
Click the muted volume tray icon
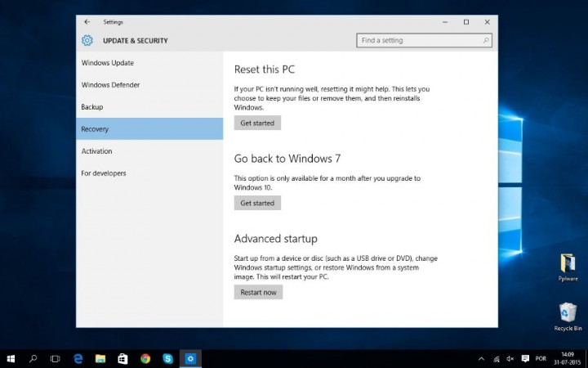(510, 359)
